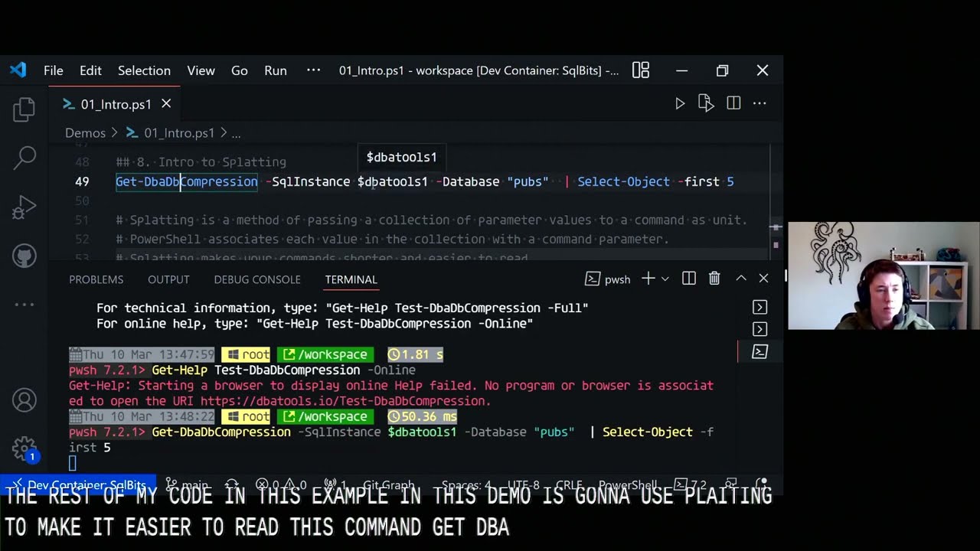Open the Search view in activity bar
980x551 pixels.
click(x=24, y=158)
